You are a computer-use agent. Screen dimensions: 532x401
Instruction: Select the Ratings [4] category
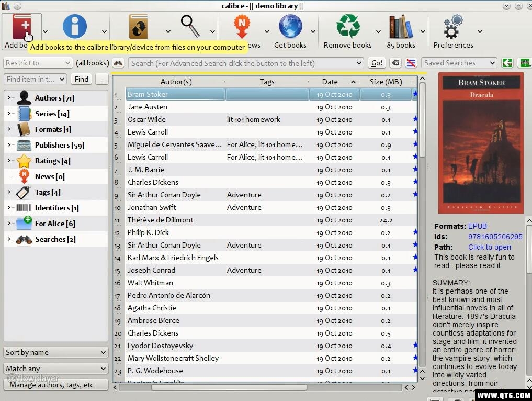(53, 161)
